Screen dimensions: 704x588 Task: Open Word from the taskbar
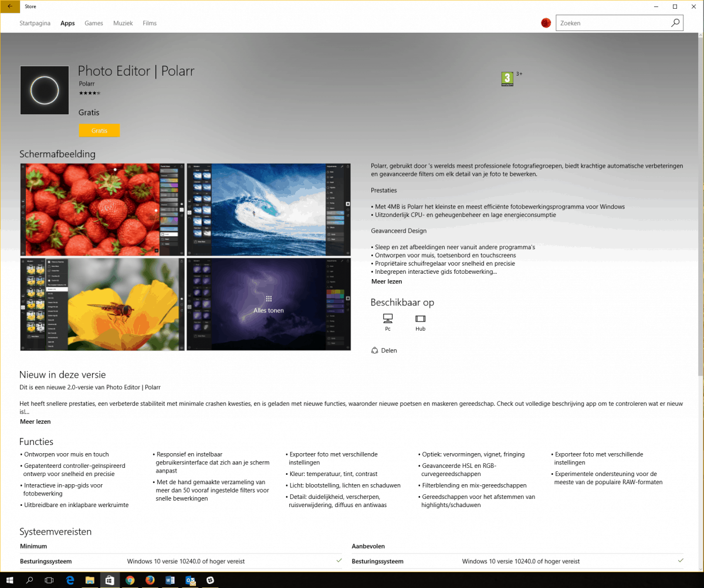[170, 580]
